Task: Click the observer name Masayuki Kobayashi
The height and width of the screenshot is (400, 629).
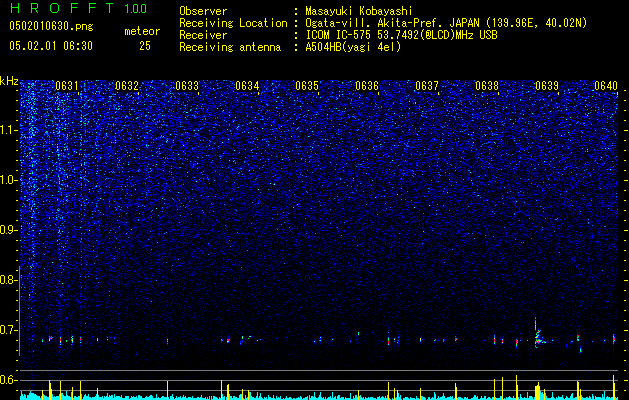Action: tap(358, 11)
